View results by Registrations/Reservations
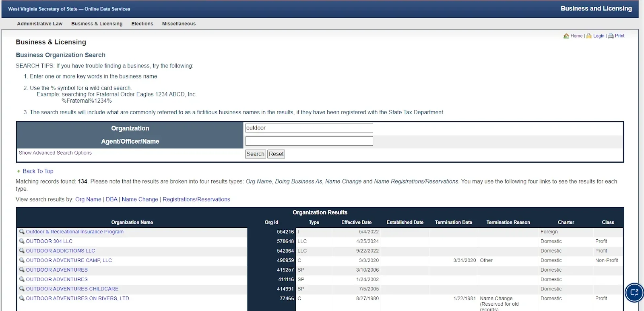This screenshot has height=311, width=644. (x=196, y=200)
